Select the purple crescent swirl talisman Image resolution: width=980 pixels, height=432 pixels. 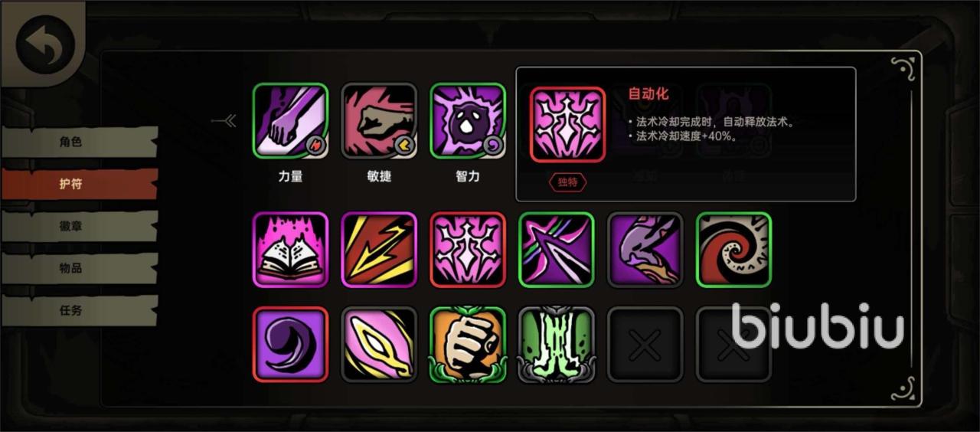(x=290, y=345)
